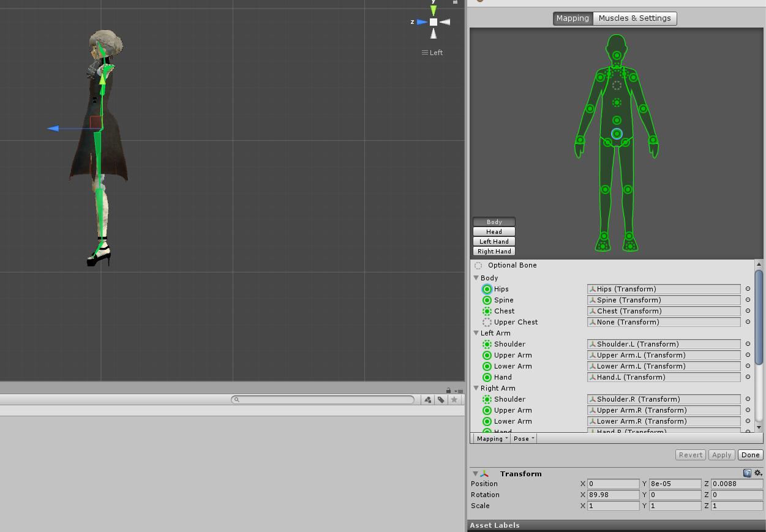Click the Optional Bone legend entry
This screenshot has height=532, width=766.
506,265
